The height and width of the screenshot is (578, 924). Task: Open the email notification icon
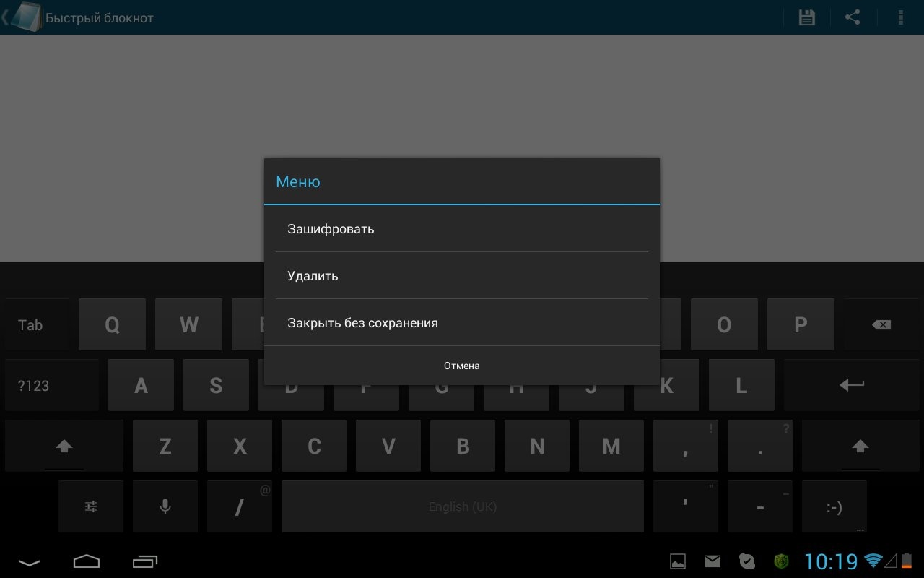712,561
